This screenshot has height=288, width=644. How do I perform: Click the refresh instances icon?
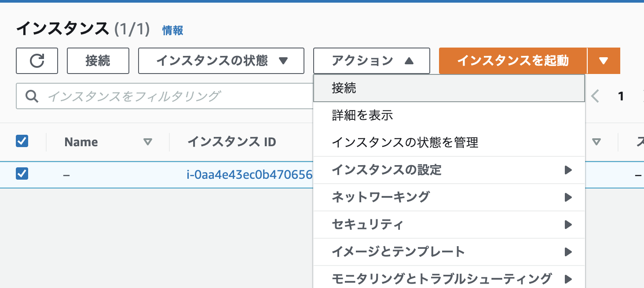(37, 61)
